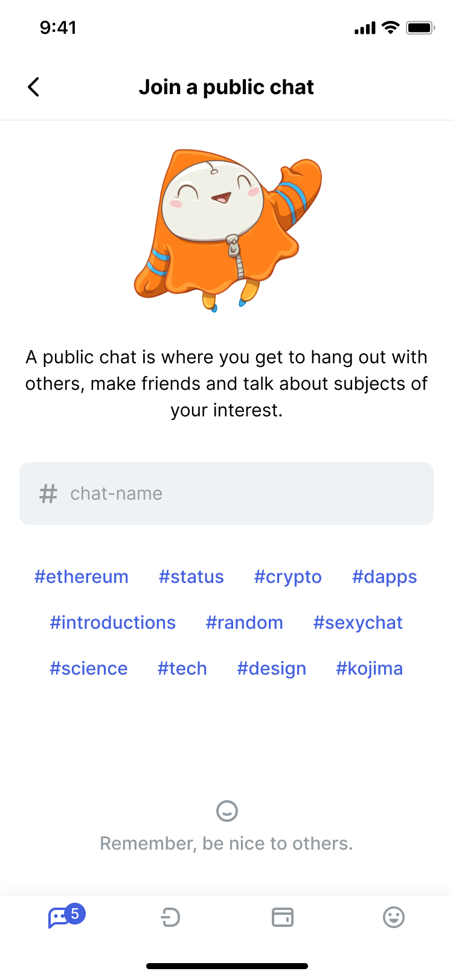This screenshot has height=980, width=453.
Task: Open the #dapps chat suggestion
Action: pyautogui.click(x=384, y=577)
